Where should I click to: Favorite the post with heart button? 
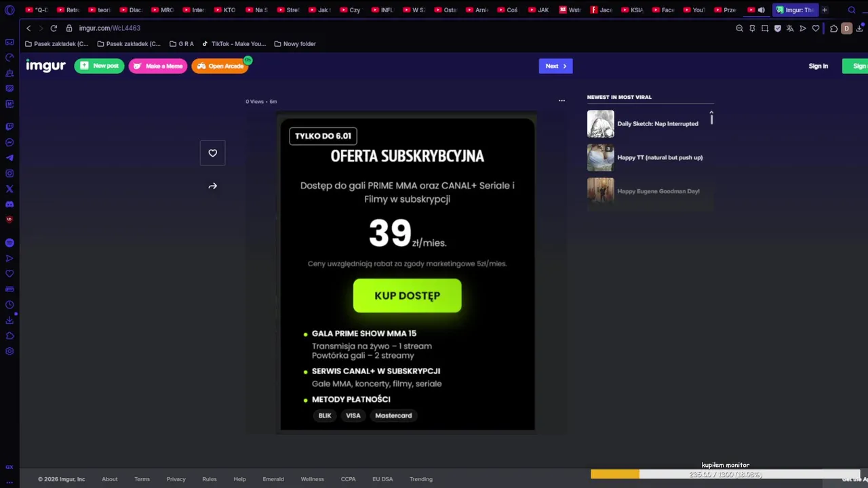pos(213,153)
